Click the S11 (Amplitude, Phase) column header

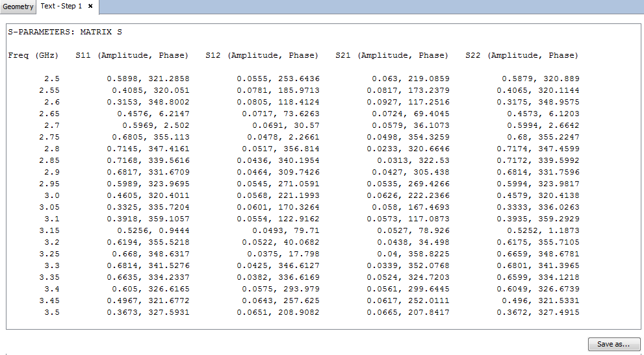pyautogui.click(x=132, y=55)
